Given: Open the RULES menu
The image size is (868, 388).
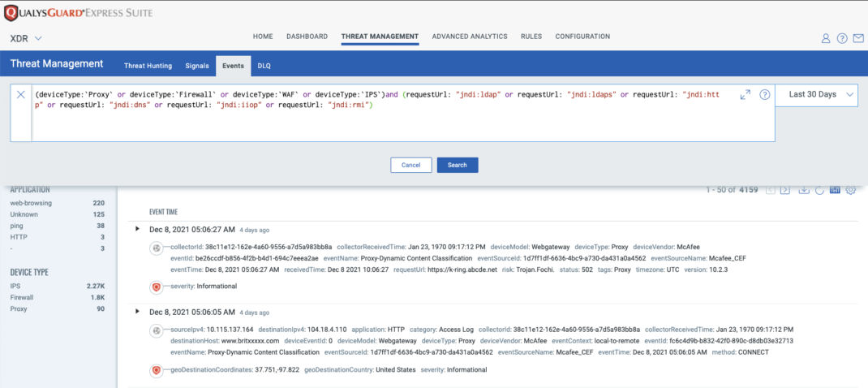Looking at the screenshot, I should (531, 37).
